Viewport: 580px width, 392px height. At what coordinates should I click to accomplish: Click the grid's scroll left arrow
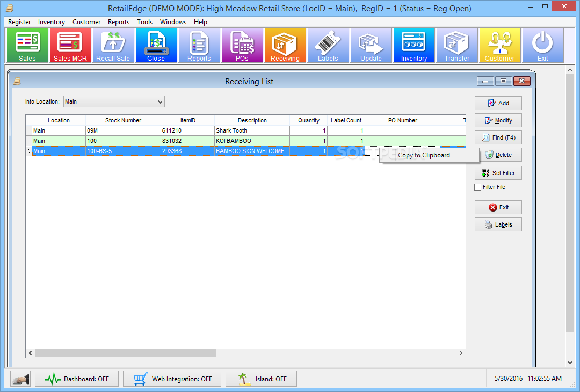point(30,353)
